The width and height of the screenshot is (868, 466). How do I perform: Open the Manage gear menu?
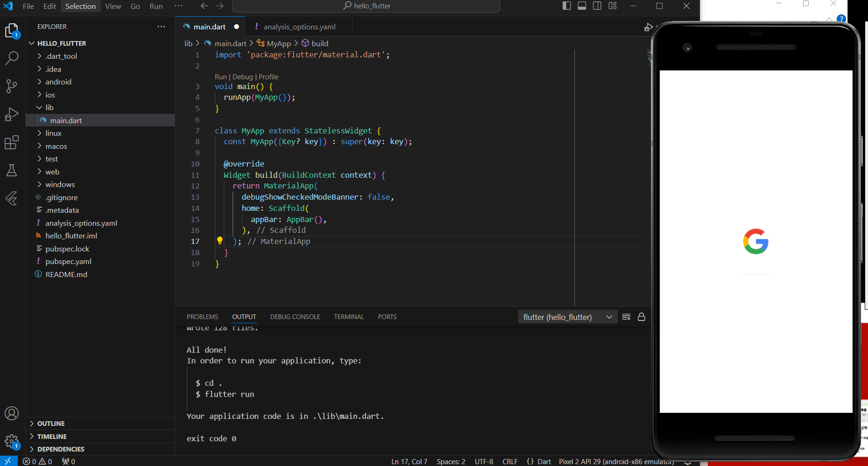(x=12, y=441)
